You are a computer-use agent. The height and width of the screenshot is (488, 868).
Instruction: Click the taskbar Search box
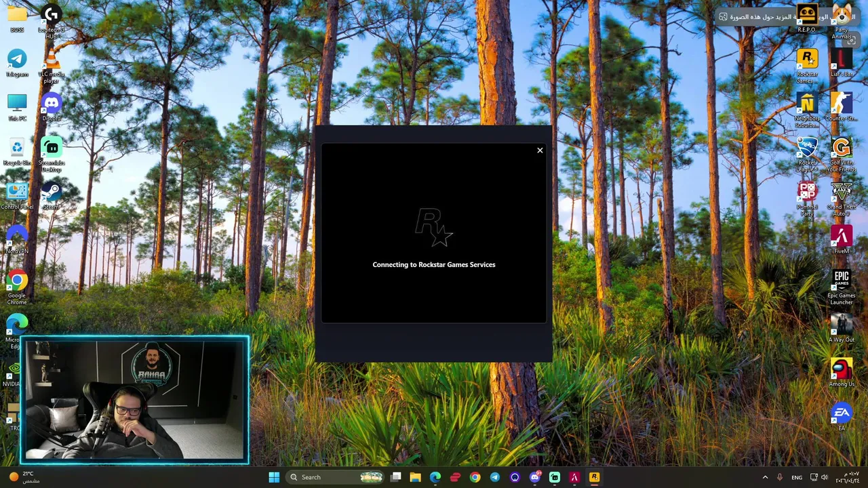tap(336, 477)
